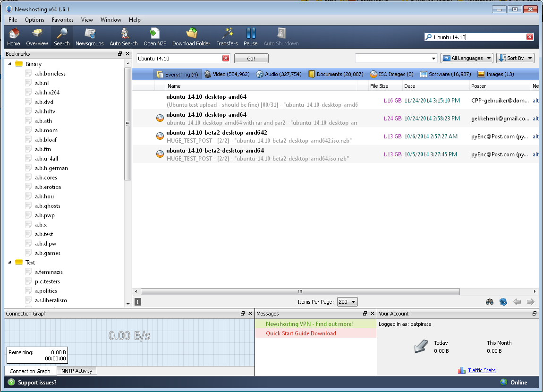Open the Overview toolbar icon
The image size is (543, 392).
coord(37,37)
